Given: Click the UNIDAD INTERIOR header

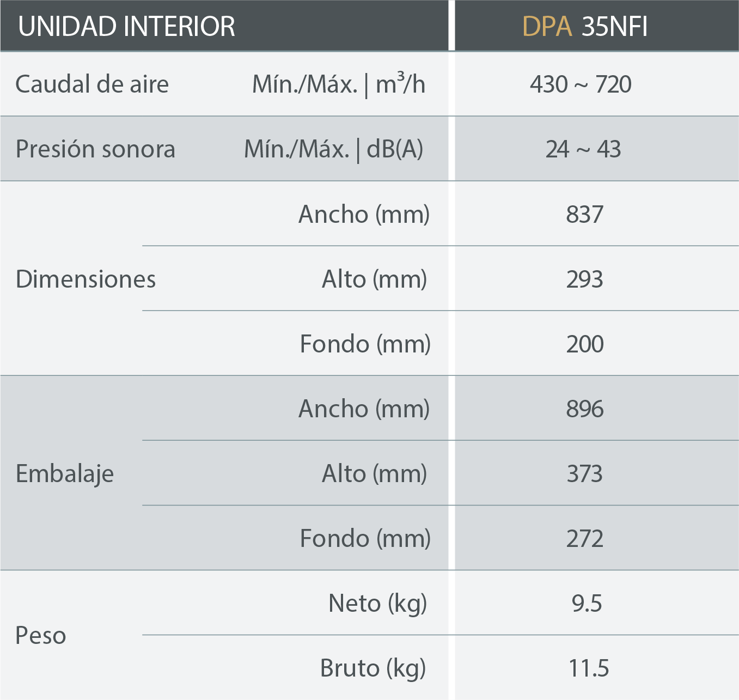Looking at the screenshot, I should (x=126, y=26).
